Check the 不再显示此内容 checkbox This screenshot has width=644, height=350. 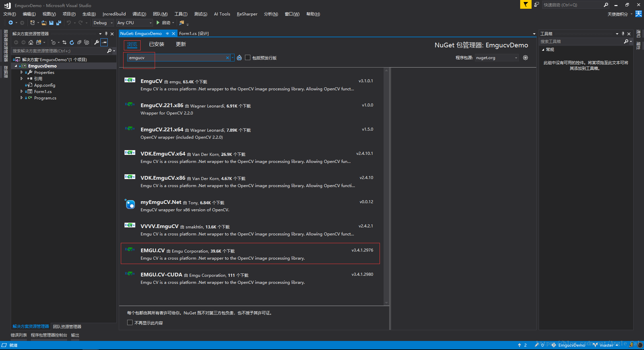[130, 322]
